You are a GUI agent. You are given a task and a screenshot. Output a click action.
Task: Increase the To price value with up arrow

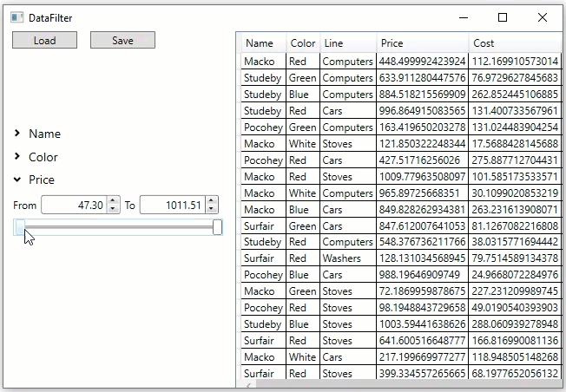coord(211,201)
